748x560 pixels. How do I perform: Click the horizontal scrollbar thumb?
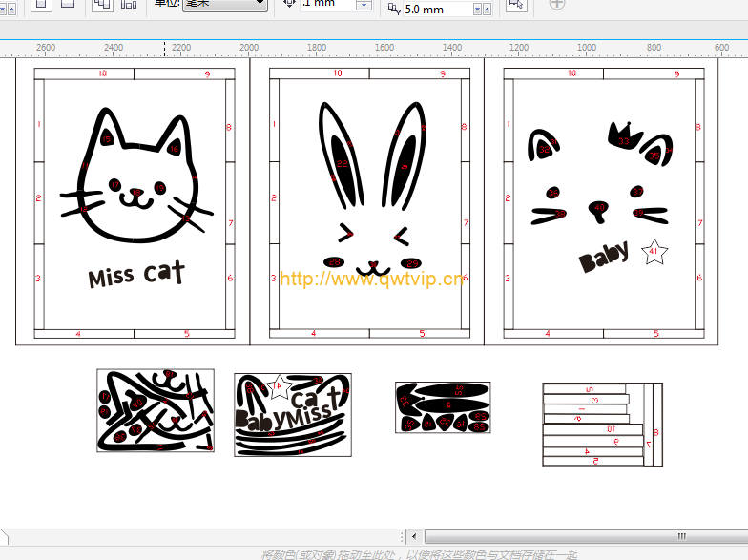pos(586,536)
